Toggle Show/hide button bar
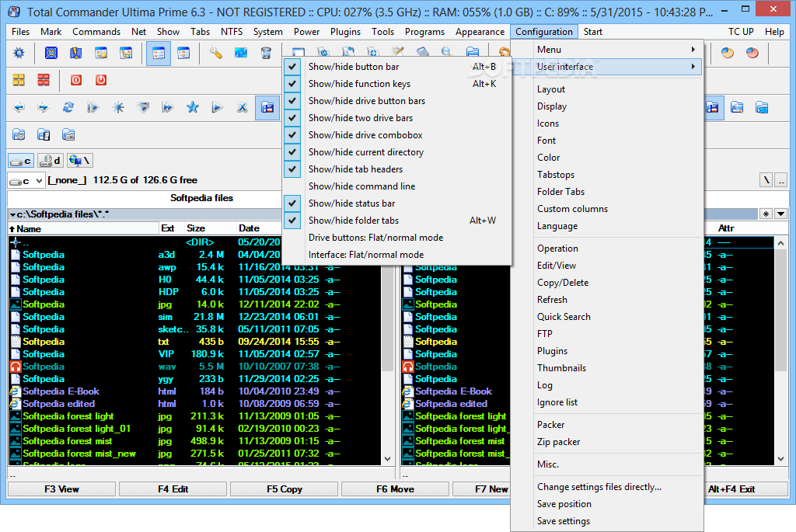The image size is (796, 532). tap(397, 67)
